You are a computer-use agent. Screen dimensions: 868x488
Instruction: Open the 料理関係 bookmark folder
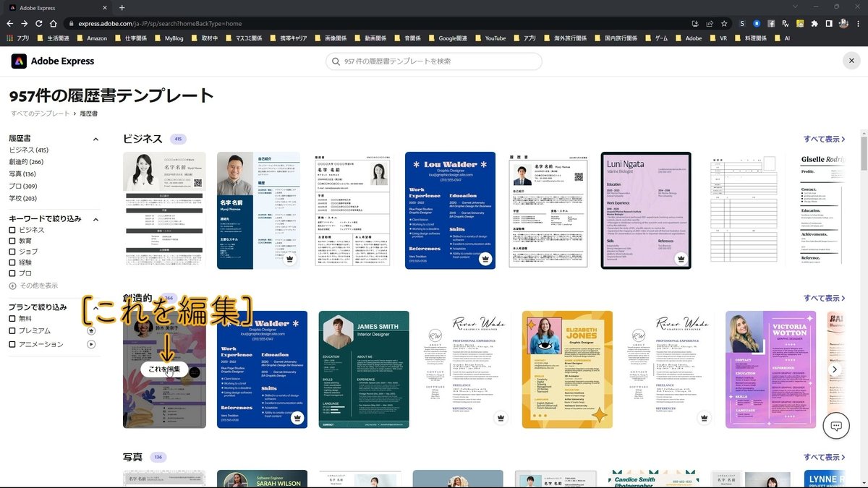[752, 38]
